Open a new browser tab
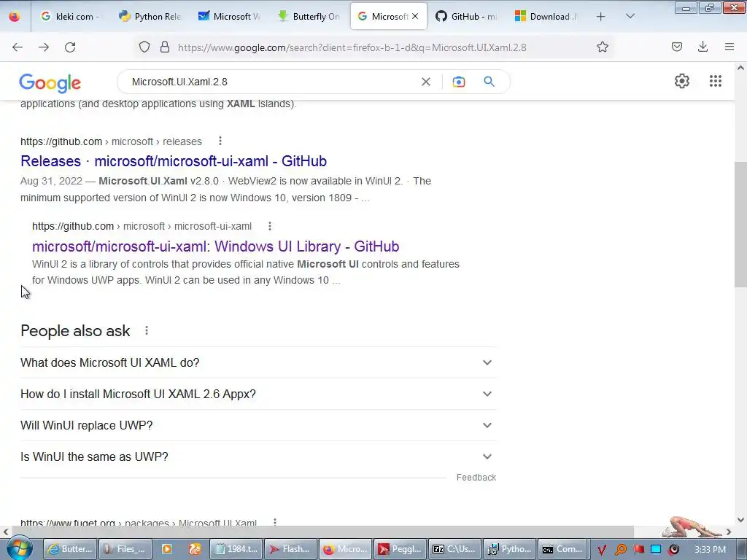 601,17
